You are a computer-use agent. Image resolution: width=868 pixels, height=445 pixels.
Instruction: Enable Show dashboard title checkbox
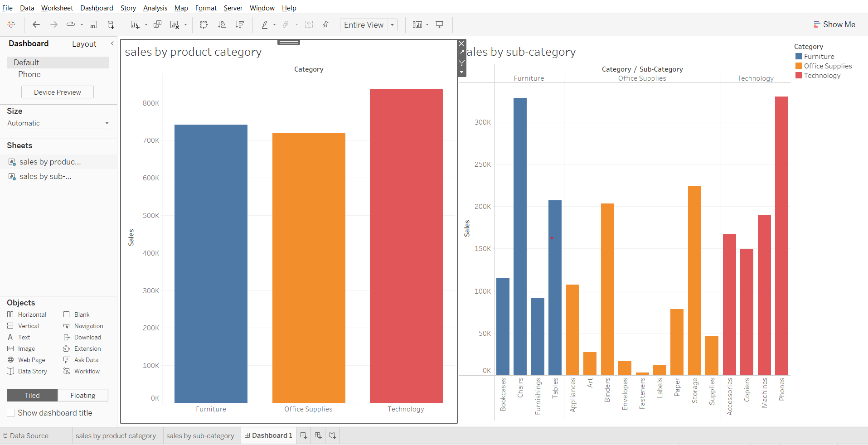click(11, 413)
